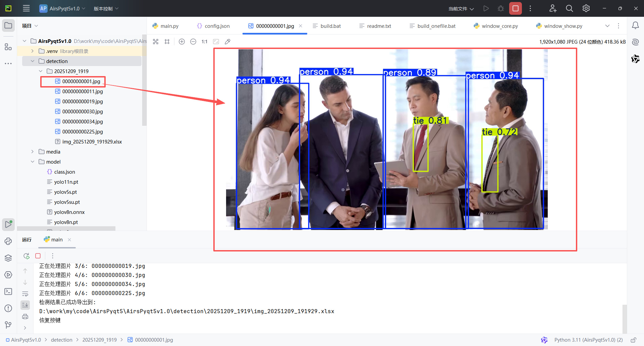Open the Problems tool window icon
Image resolution: width=644 pixels, height=346 pixels.
click(x=8, y=308)
